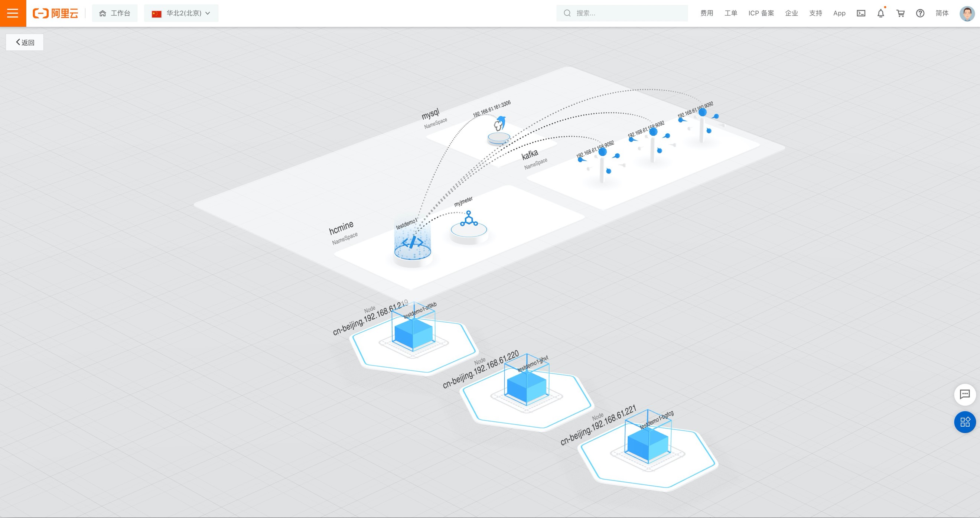Switch language via 简体
Screen dimensions: 980x518
[x=942, y=13]
